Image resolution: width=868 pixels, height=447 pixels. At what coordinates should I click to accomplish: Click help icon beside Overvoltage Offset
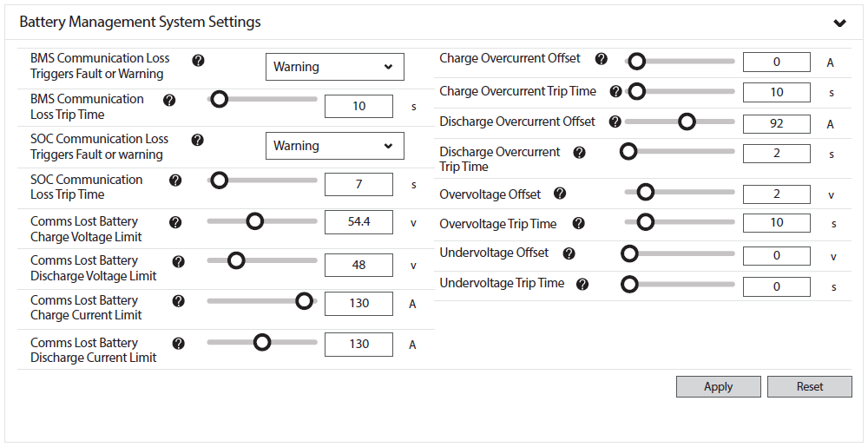(x=560, y=193)
